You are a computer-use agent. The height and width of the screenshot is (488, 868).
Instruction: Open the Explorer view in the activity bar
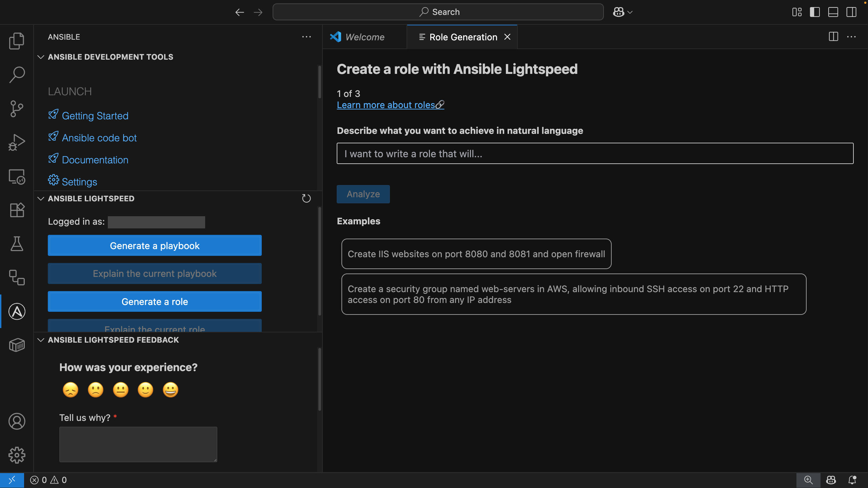pyautogui.click(x=17, y=41)
